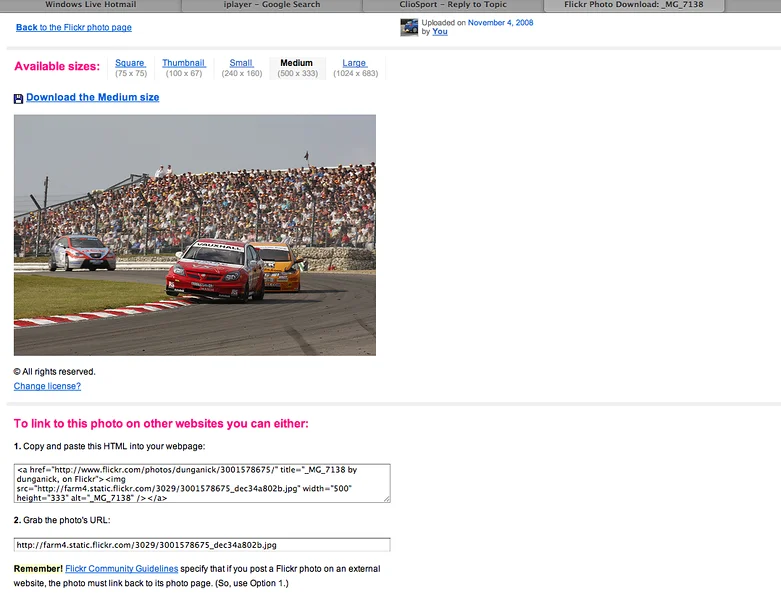Click the floppy disk download icon

[x=18, y=99]
